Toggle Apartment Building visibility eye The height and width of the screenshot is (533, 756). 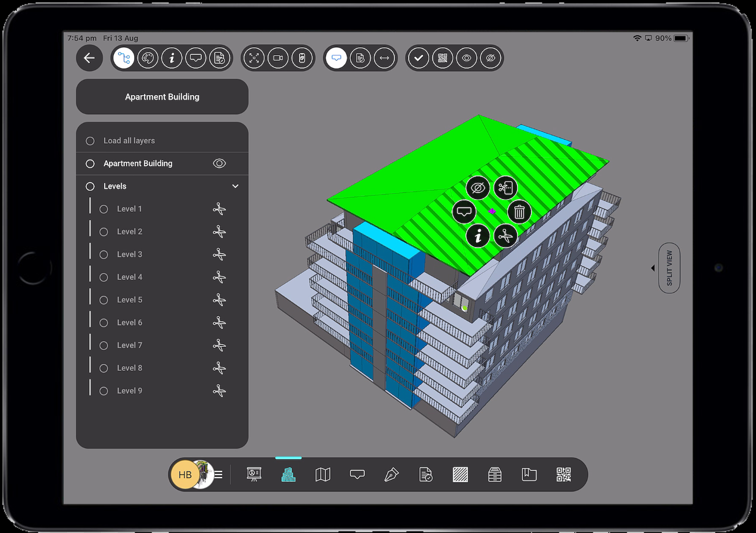point(219,163)
